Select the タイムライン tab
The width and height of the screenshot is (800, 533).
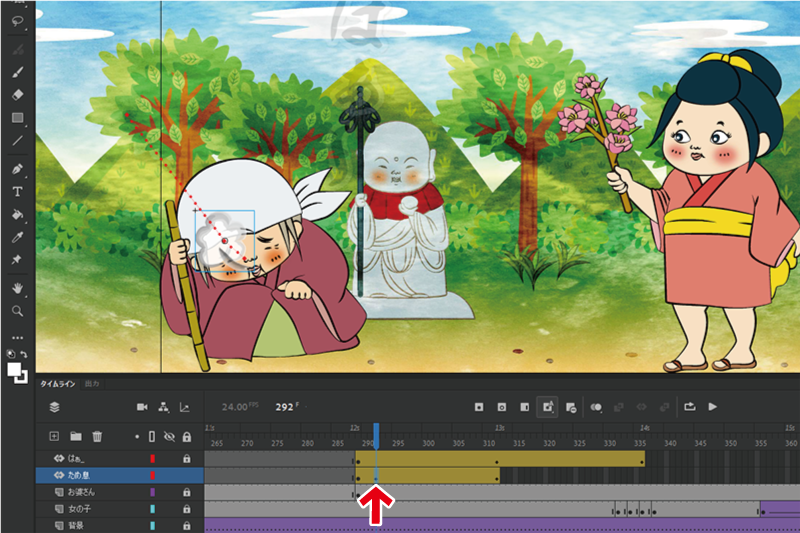(58, 383)
